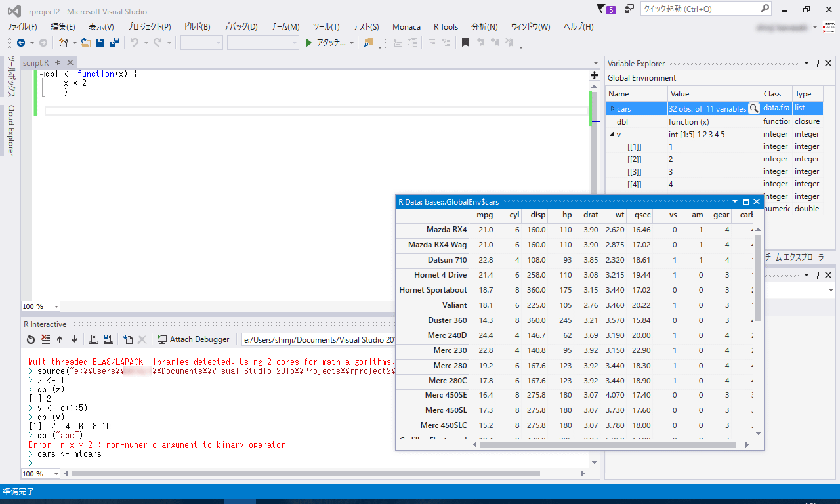Viewport: 840px width, 504px height.
Task: Save the R workspace from the toolbar
Action: pyautogui.click(x=108, y=339)
